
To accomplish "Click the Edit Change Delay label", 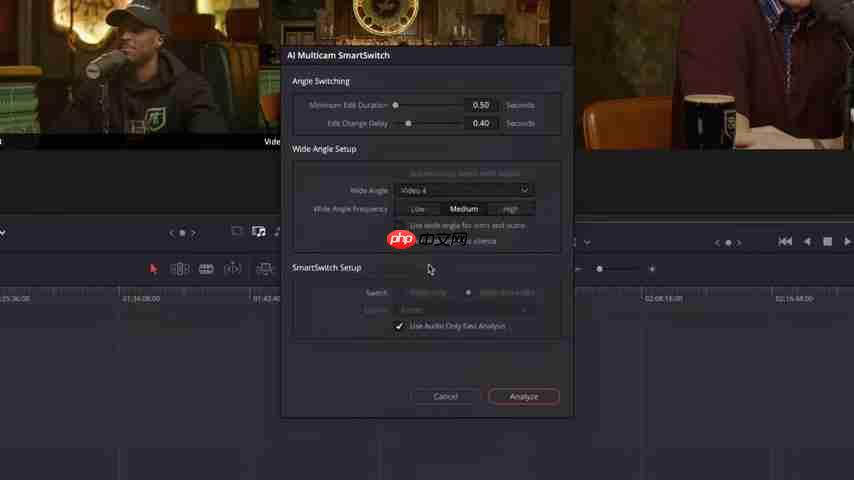I will coord(357,124).
